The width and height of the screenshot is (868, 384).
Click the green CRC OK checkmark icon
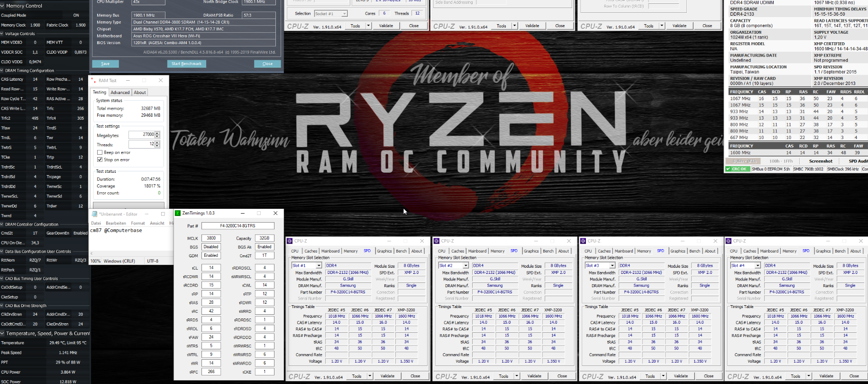728,169
